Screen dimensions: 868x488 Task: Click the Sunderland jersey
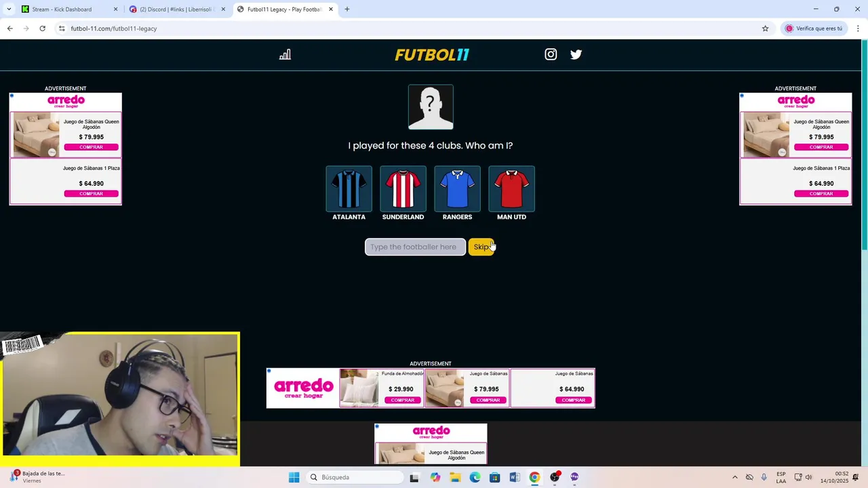pyautogui.click(x=403, y=188)
